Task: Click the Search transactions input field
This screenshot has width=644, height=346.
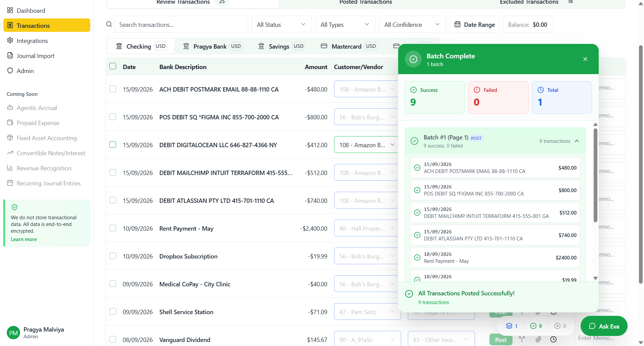Action: point(181,24)
